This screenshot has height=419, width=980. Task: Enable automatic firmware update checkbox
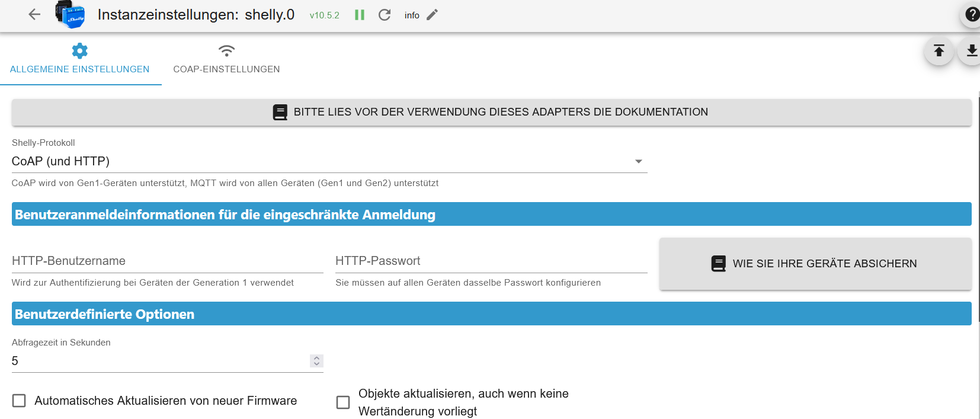coord(19,401)
